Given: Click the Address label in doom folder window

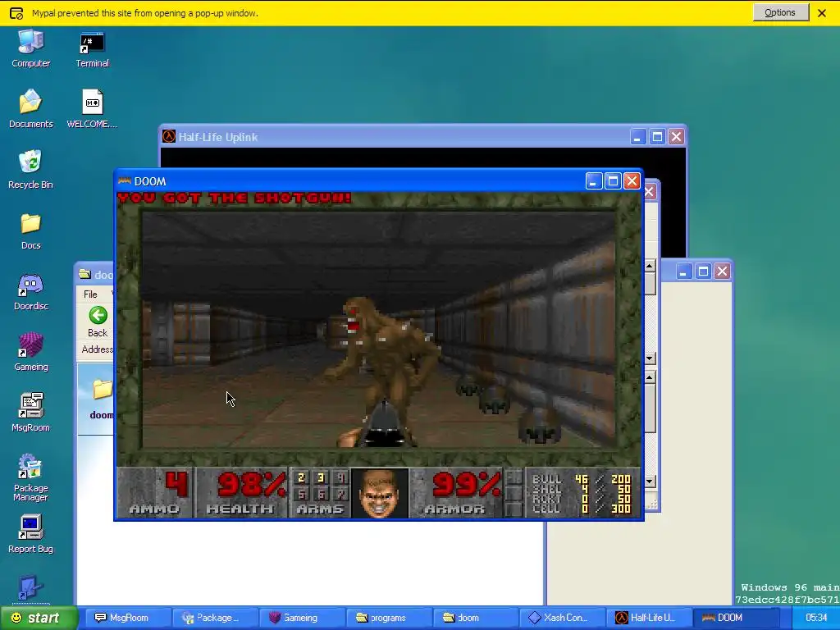Looking at the screenshot, I should 97,349.
